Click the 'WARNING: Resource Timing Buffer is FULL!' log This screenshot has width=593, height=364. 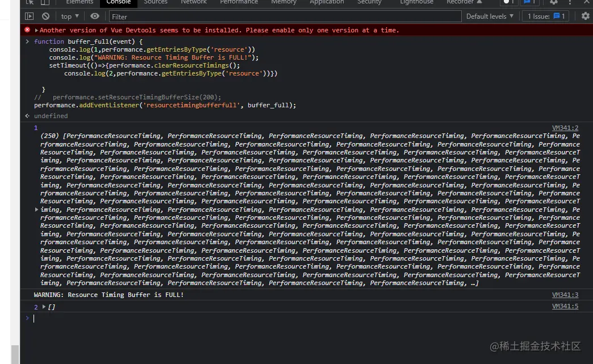point(109,295)
